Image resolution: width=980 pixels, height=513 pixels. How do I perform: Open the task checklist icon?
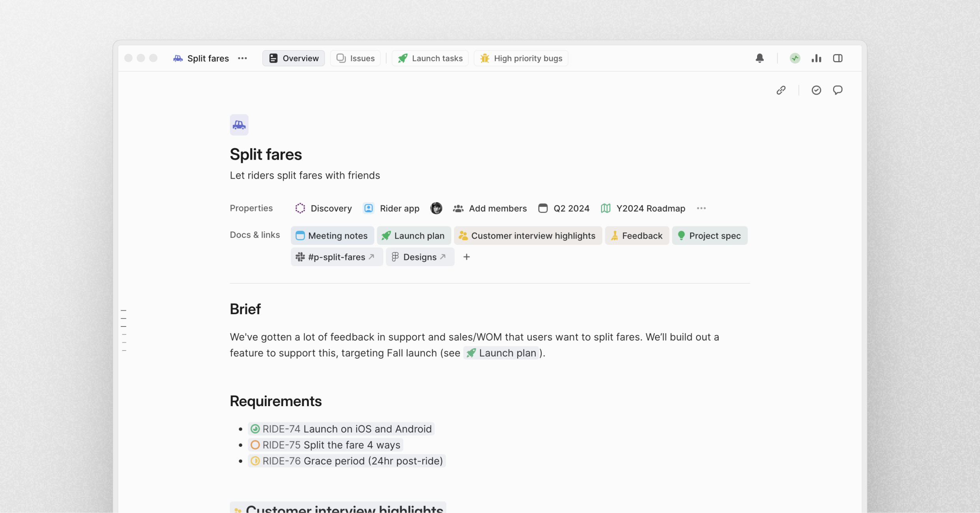click(816, 90)
